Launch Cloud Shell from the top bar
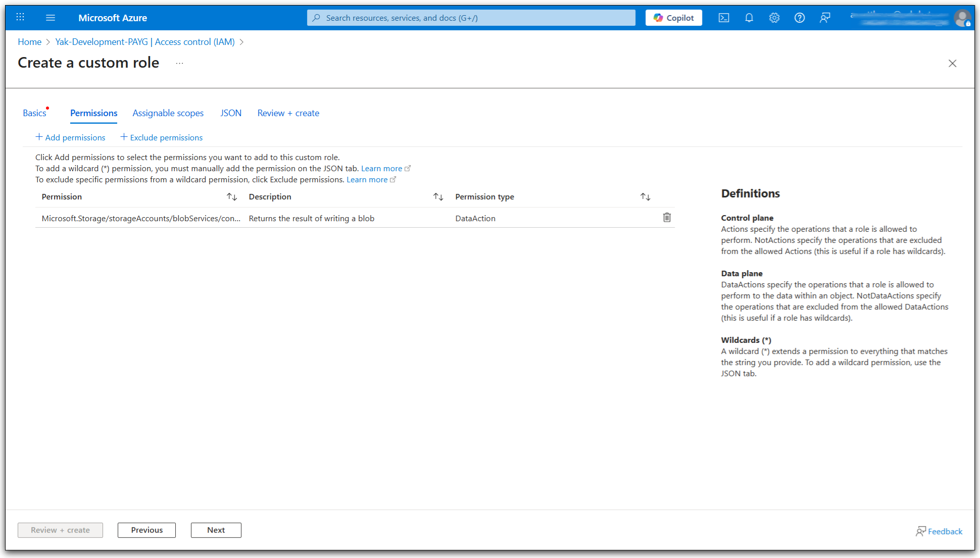This screenshot has height=558, width=980. coord(723,18)
